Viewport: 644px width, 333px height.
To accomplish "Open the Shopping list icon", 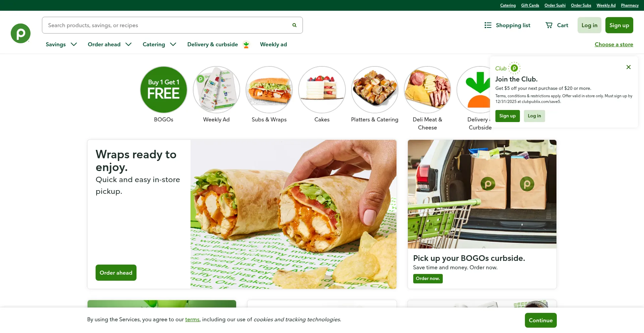I will [x=488, y=25].
